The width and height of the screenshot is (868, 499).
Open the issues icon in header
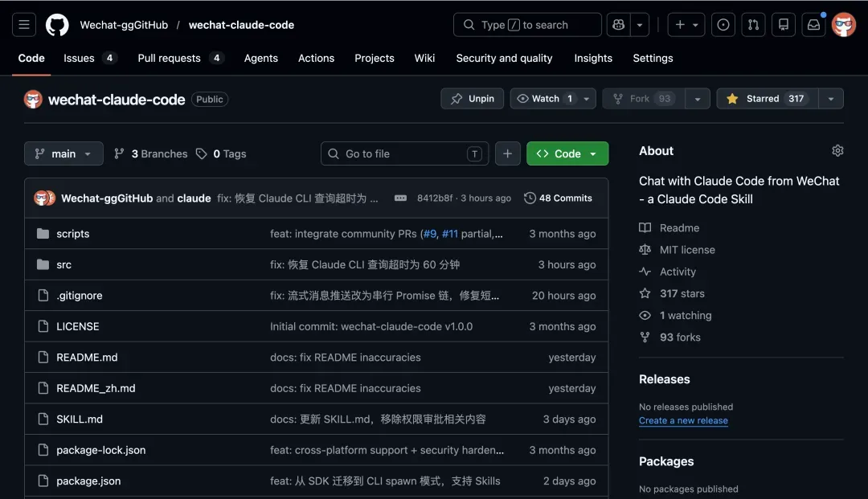click(723, 25)
